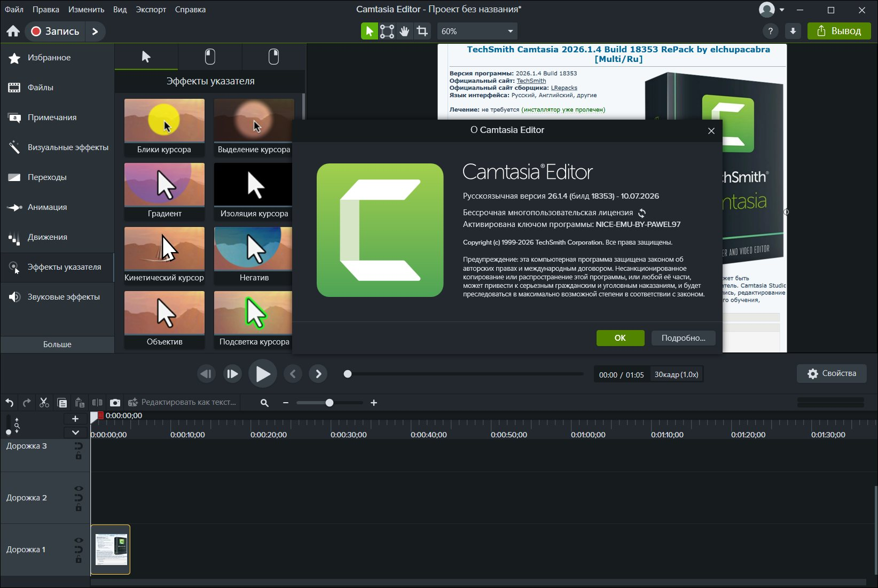878x588 pixels.
Task: Open the Звуковые эффекты panel
Action: tap(57, 297)
